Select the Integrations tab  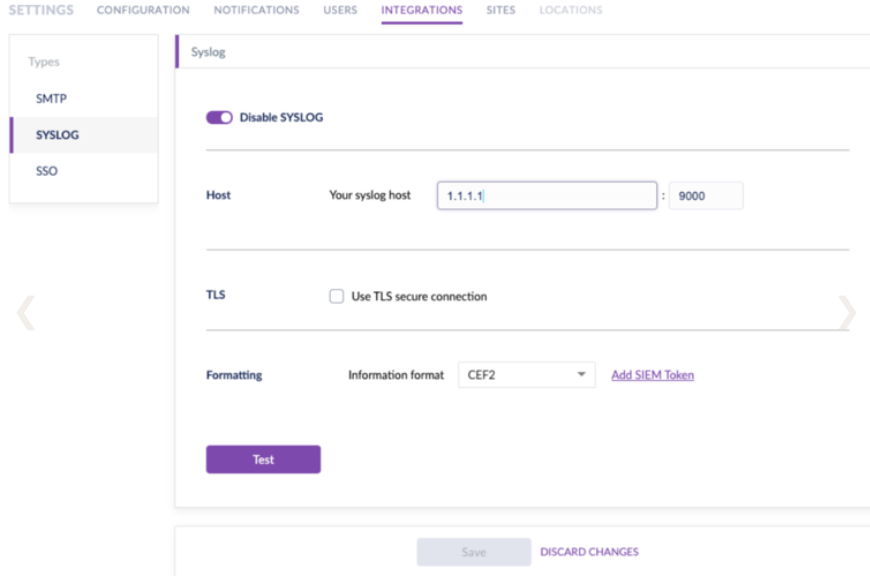click(x=422, y=10)
